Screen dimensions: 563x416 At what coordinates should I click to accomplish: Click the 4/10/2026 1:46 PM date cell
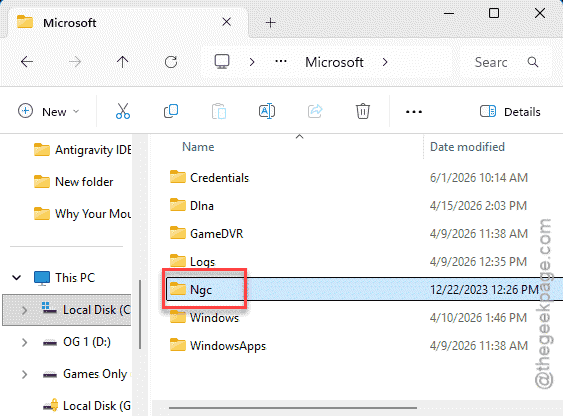pyautogui.click(x=478, y=318)
